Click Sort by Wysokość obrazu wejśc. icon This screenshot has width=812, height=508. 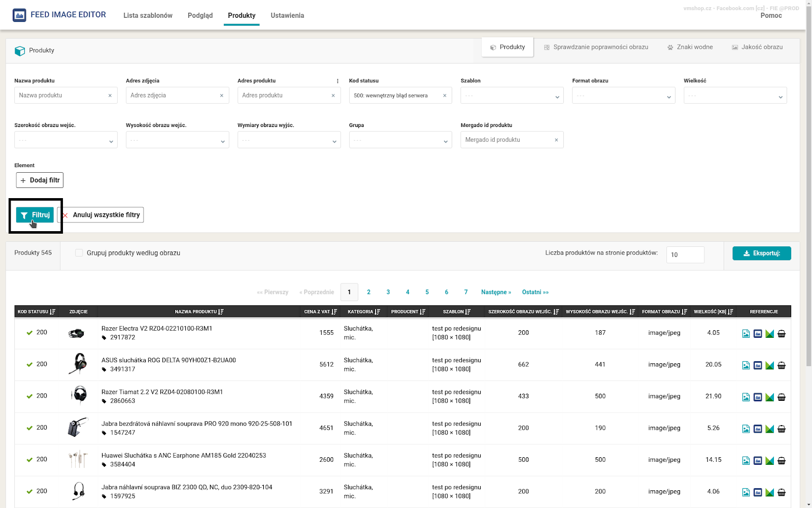click(x=632, y=312)
